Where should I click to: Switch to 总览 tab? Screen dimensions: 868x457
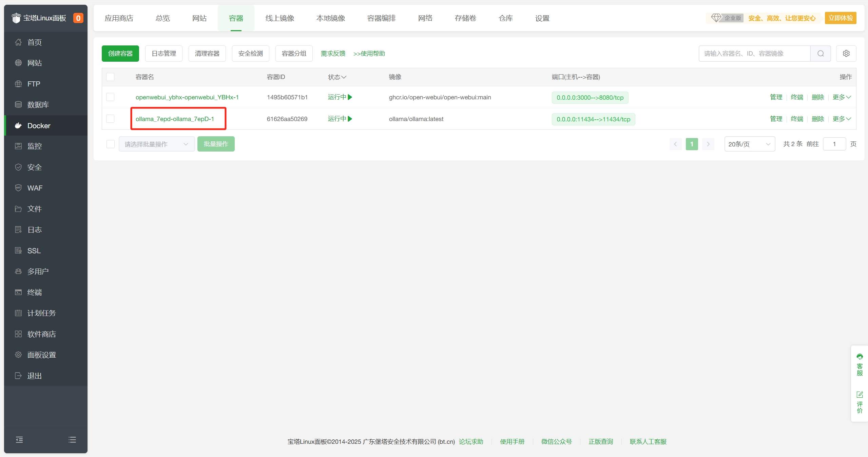(163, 18)
